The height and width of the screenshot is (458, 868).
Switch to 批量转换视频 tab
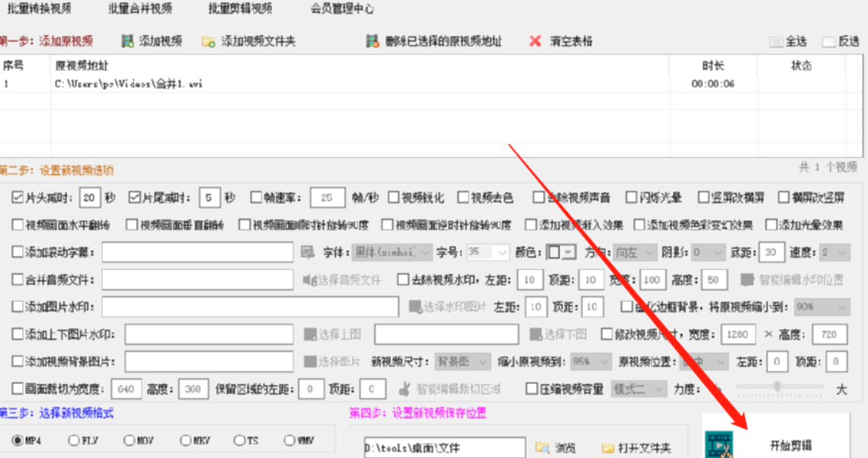pos(39,8)
